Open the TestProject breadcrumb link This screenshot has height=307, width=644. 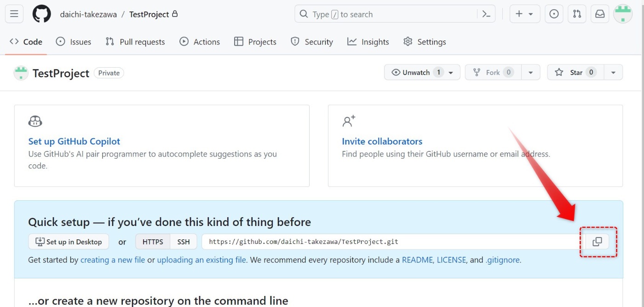(x=149, y=14)
